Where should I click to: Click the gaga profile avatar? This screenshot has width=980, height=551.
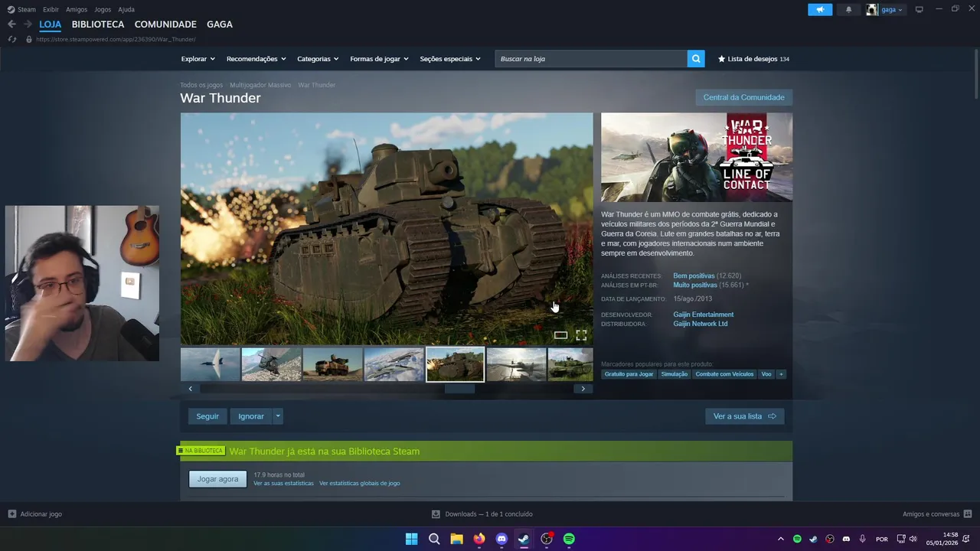coord(872,9)
